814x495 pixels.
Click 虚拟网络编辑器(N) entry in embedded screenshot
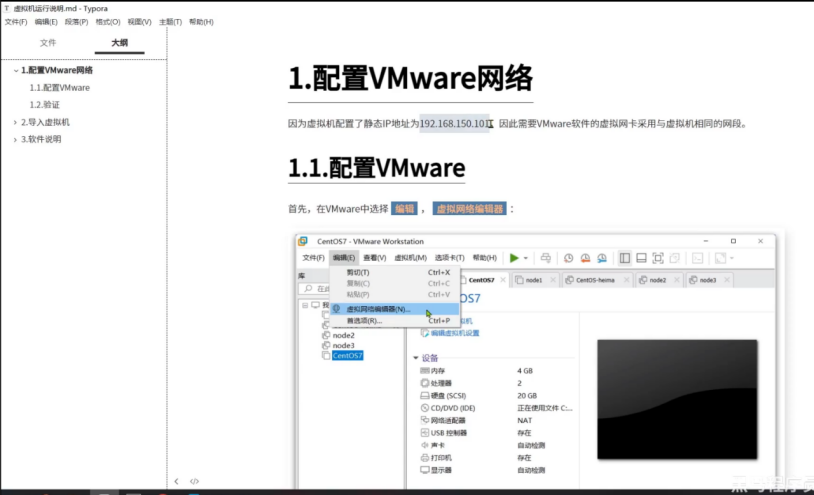(x=395, y=309)
